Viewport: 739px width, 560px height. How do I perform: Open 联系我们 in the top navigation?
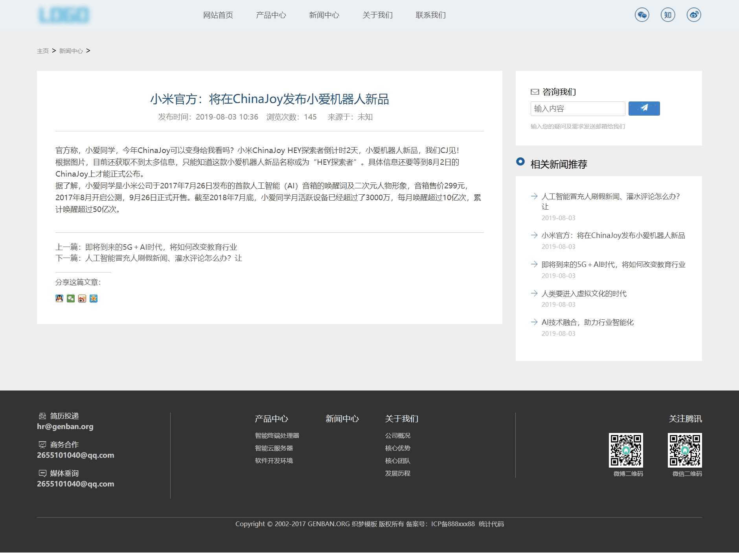point(430,15)
